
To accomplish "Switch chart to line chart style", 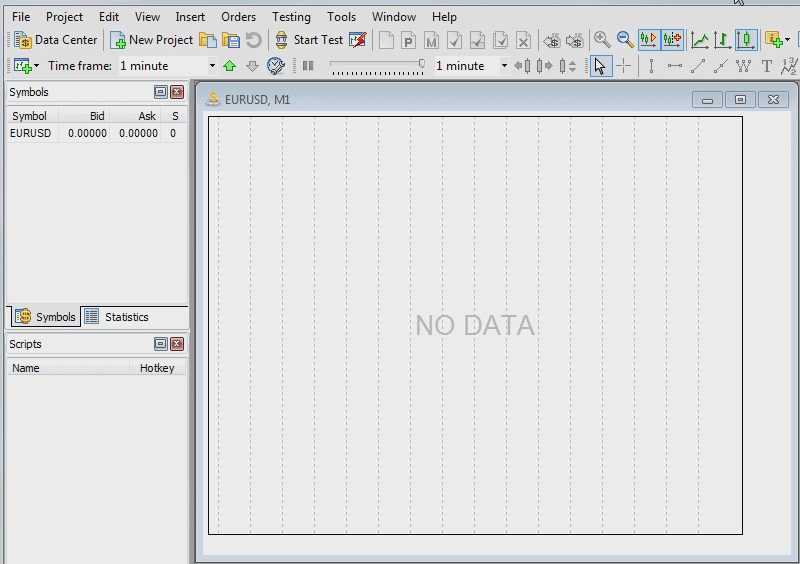I will (699, 40).
